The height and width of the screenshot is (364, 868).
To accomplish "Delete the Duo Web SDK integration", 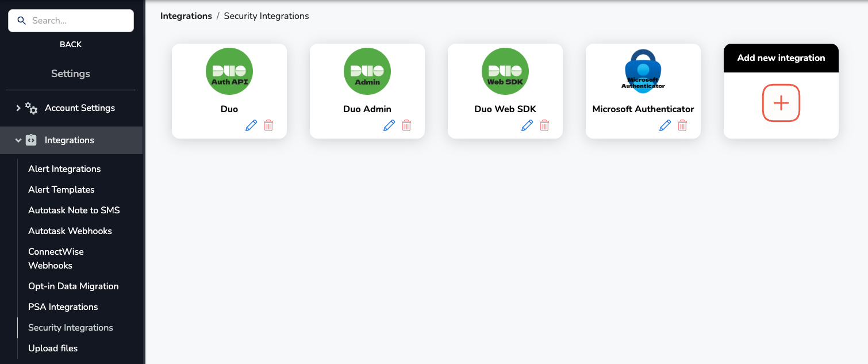I will coord(544,125).
